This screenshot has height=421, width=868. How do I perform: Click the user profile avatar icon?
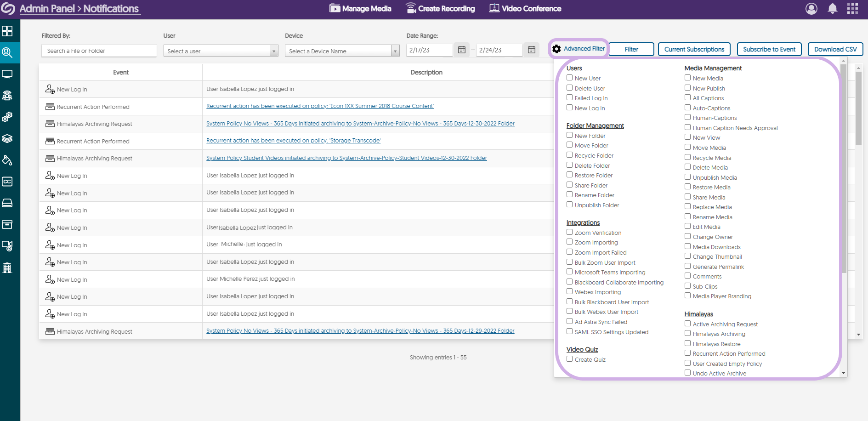click(811, 9)
